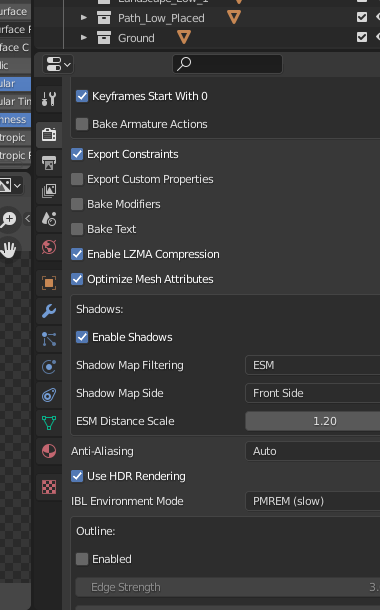Open the properties editor type dropdown
Viewport: 380px width, 610px height.
58,64
